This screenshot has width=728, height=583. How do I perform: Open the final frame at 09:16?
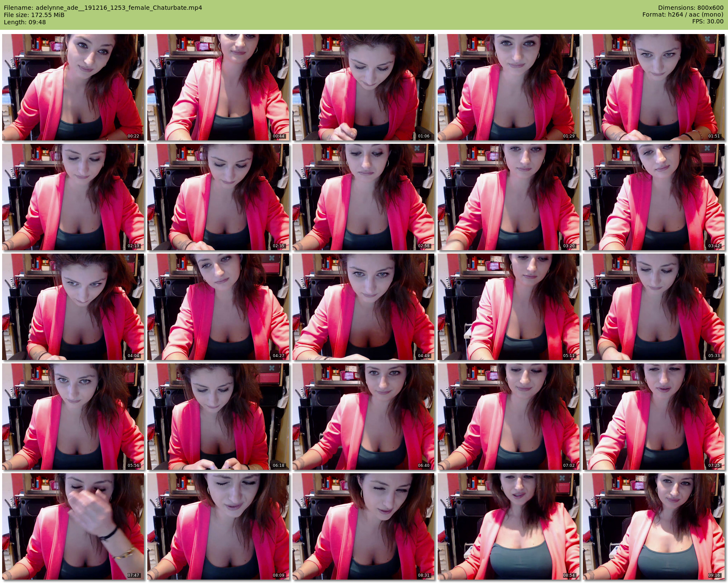[654, 526]
